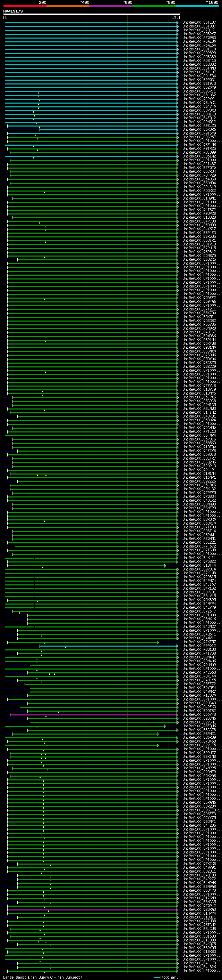Click UniRef100_B9WDS6 subject label
This screenshot has width=222, height=980.
pos(199,336)
